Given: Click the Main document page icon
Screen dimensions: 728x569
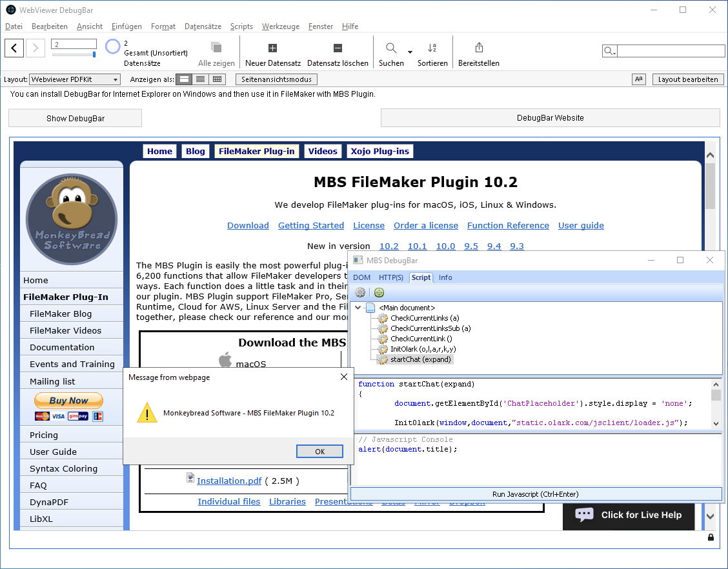Looking at the screenshot, I should click(370, 308).
